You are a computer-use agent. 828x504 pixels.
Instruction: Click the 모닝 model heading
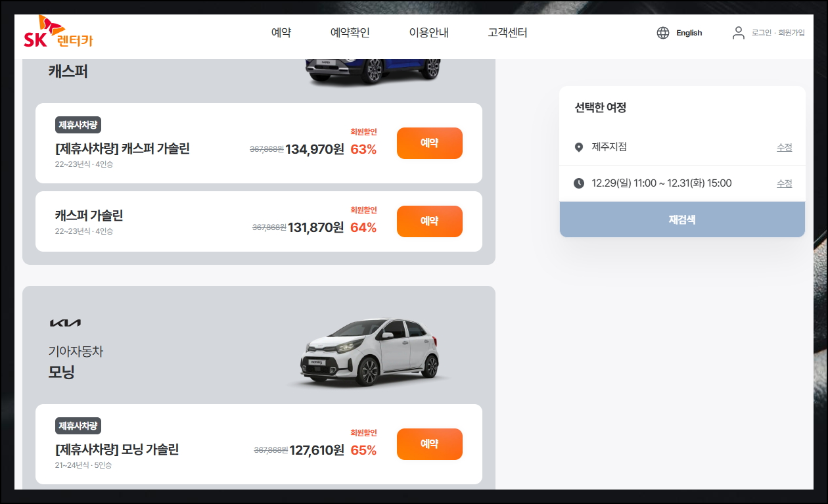point(61,372)
